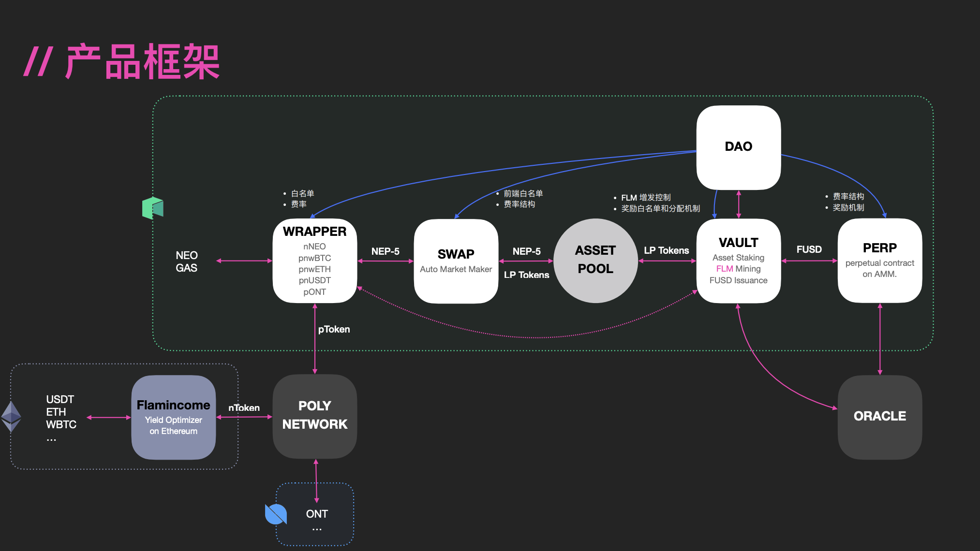
Task: Click USDT in the Ethereum asset list
Action: tap(60, 399)
